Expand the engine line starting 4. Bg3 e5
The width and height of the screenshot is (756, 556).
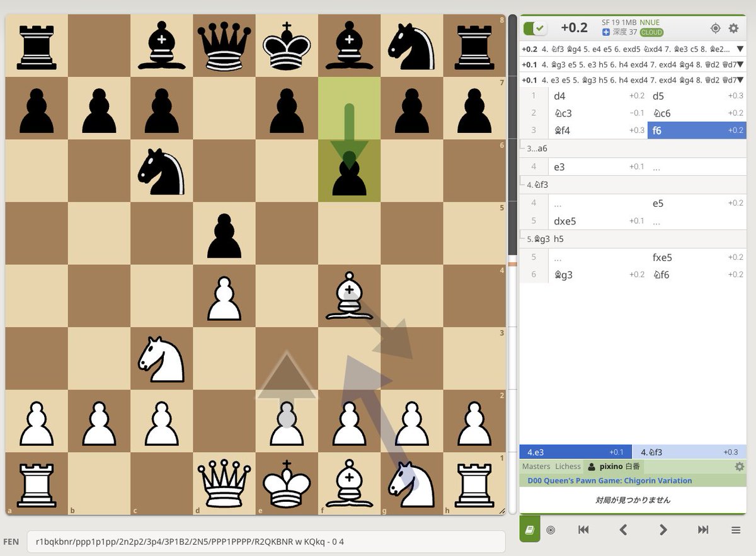(x=740, y=64)
